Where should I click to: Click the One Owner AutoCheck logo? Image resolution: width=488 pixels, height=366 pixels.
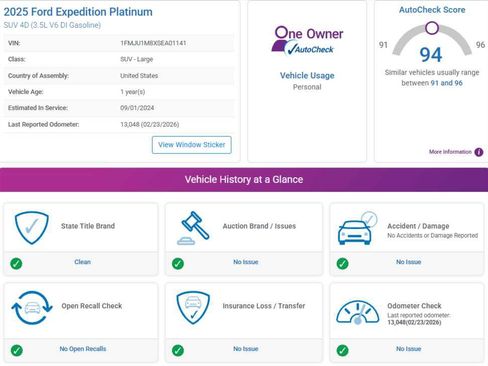click(307, 41)
